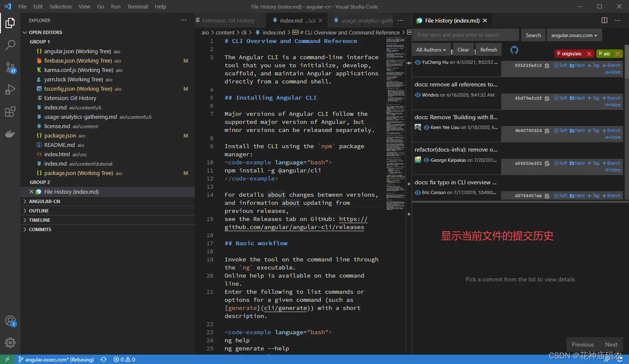Open the Selection menu
This screenshot has width=629, height=364.
point(61,6)
